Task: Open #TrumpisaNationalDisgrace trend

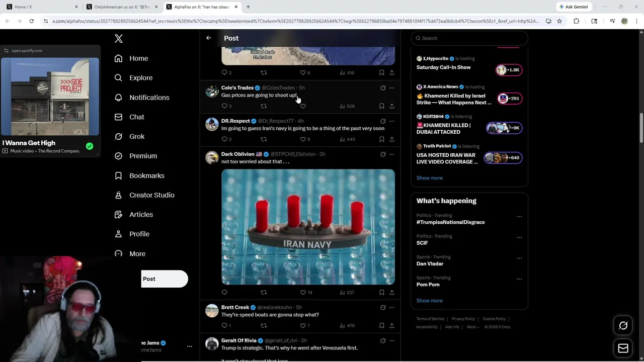Action: 450,222
